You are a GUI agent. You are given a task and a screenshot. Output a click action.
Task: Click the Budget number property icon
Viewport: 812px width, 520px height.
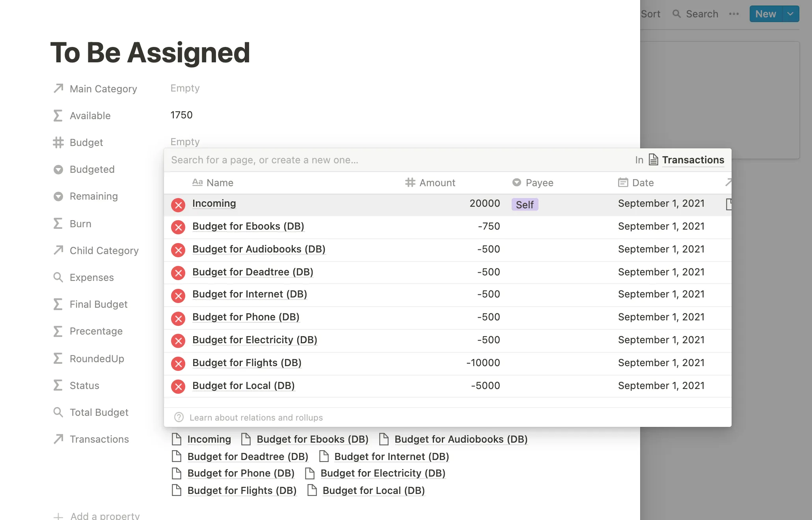tap(58, 142)
